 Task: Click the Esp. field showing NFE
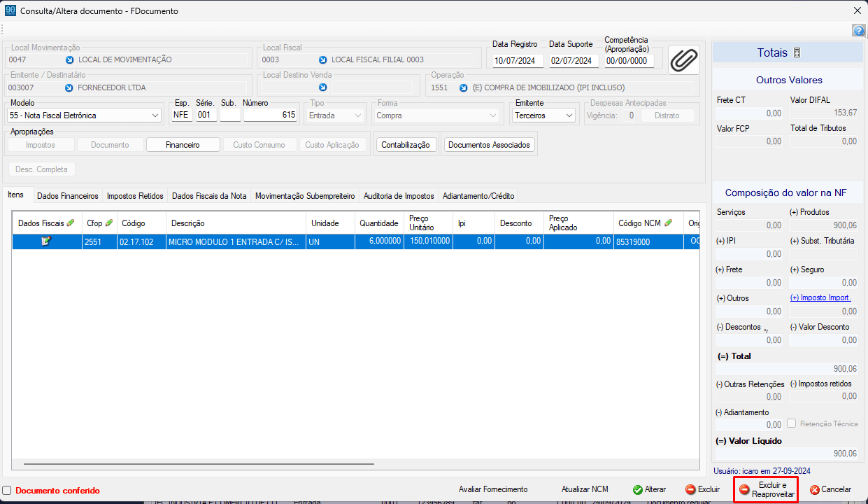[182, 115]
